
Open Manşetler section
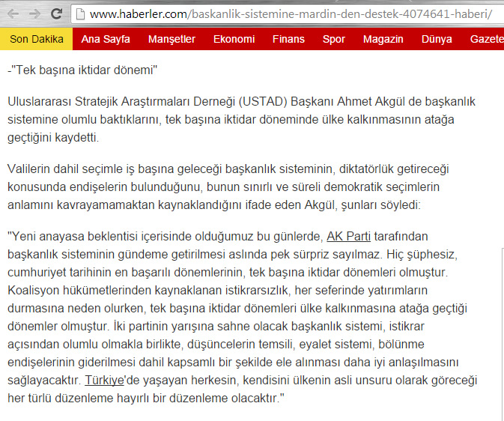171,39
